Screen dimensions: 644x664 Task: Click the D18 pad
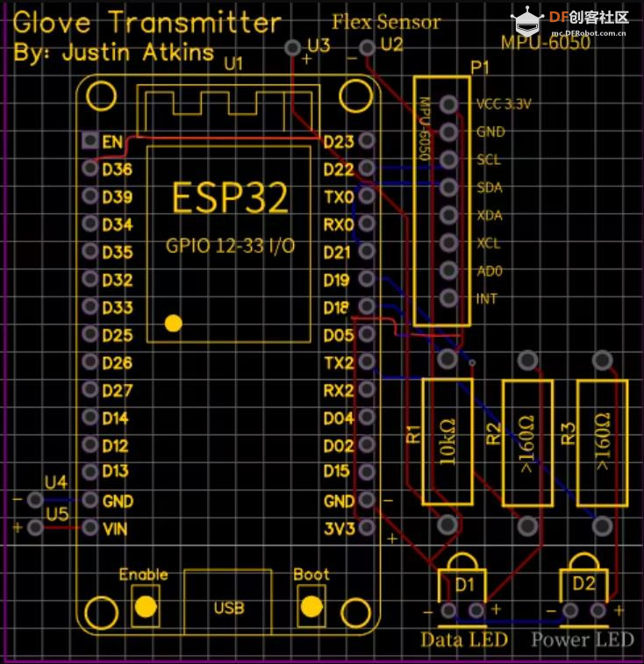coord(367,306)
